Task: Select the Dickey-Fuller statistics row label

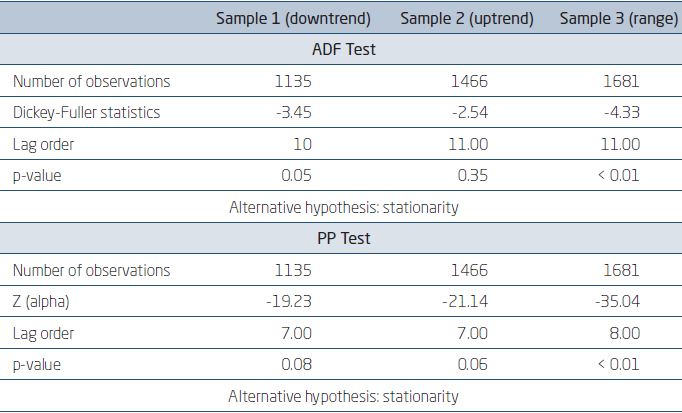Action: point(86,113)
